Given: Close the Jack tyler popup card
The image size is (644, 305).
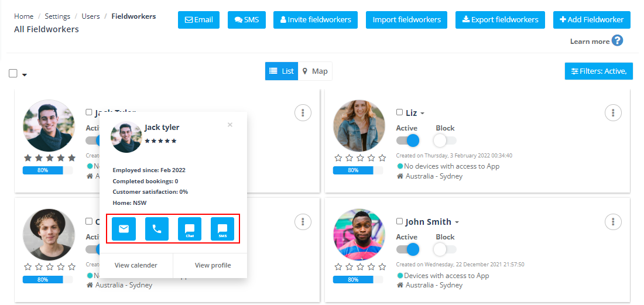Looking at the screenshot, I should click(x=230, y=125).
